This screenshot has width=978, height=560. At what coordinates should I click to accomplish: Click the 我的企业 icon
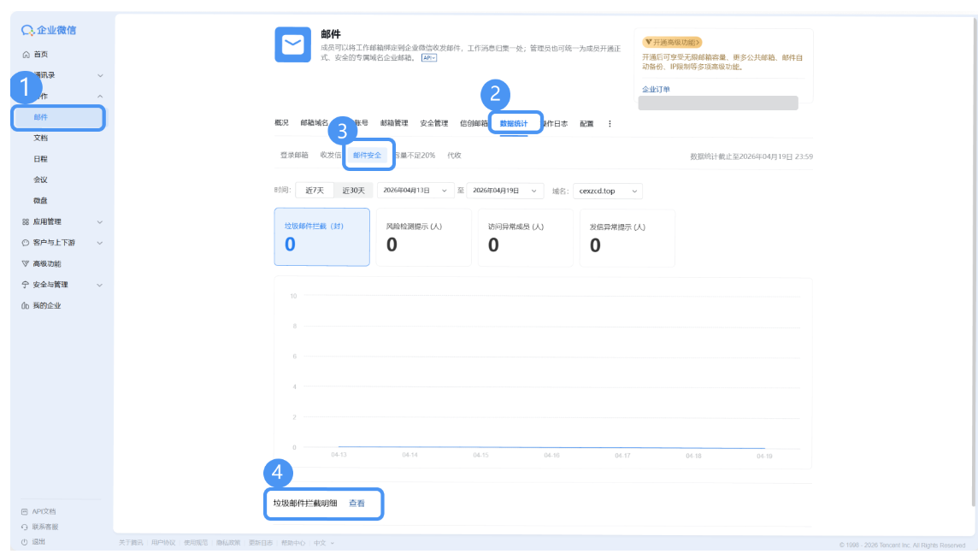tap(26, 305)
